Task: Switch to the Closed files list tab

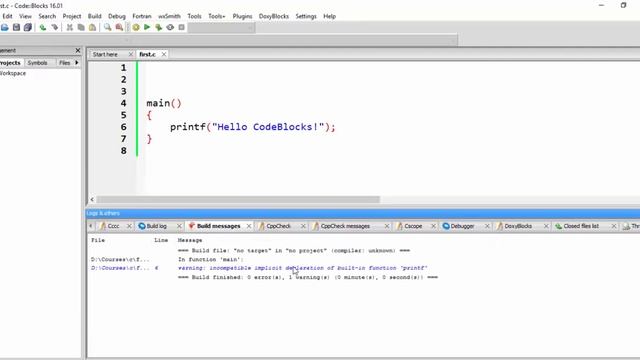Action: pyautogui.click(x=581, y=226)
